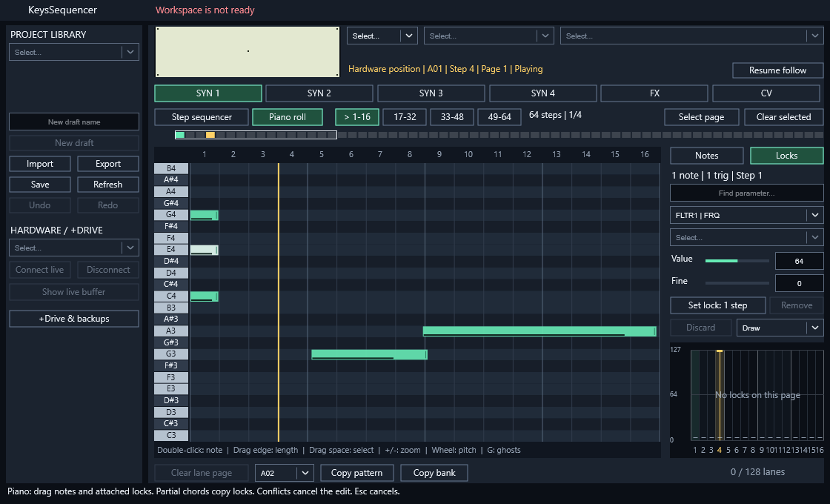
Task: Open the middle Select dropdown in the top row
Action: pos(489,36)
